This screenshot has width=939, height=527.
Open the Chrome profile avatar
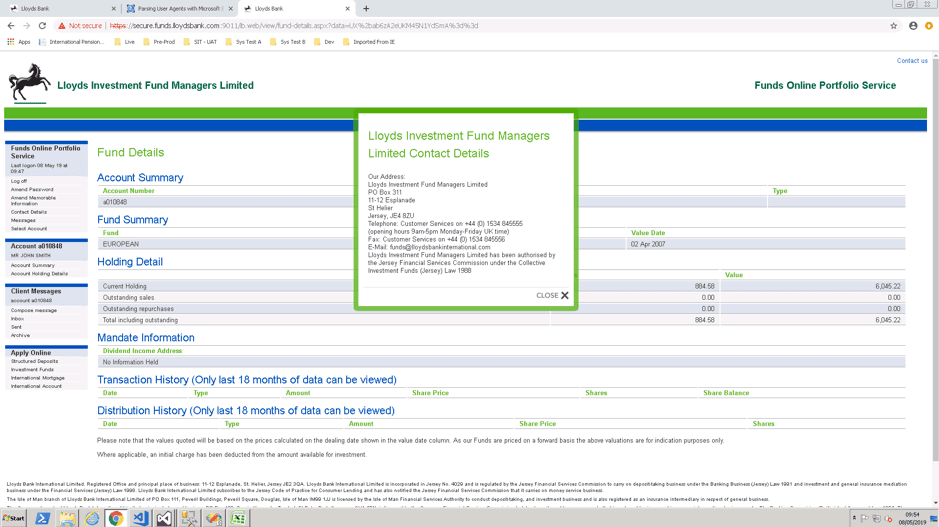point(913,26)
